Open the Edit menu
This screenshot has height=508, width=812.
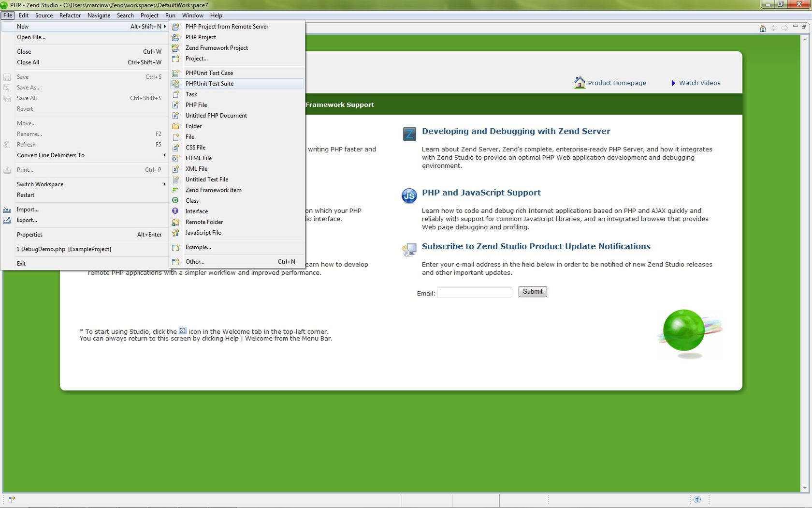pyautogui.click(x=24, y=15)
